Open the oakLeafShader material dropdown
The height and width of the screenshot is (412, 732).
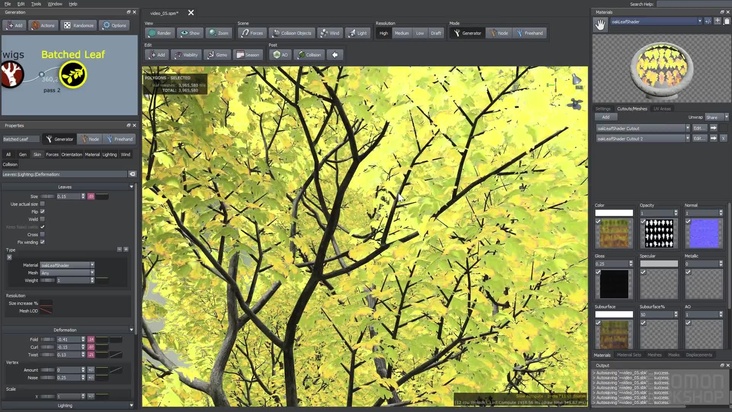pos(656,21)
